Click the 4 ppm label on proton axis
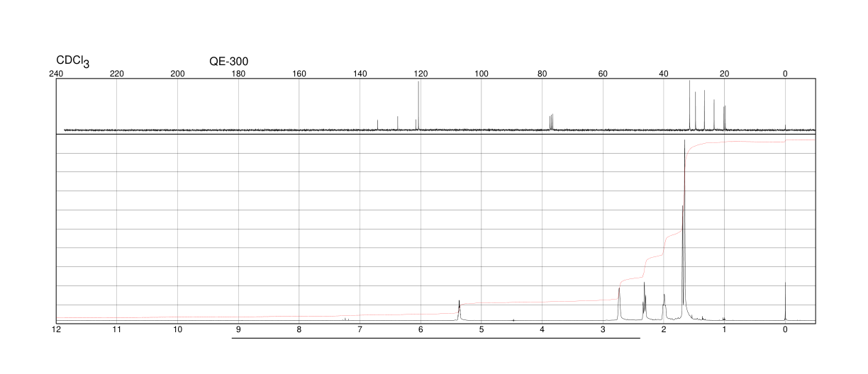868x374 pixels. tap(542, 330)
